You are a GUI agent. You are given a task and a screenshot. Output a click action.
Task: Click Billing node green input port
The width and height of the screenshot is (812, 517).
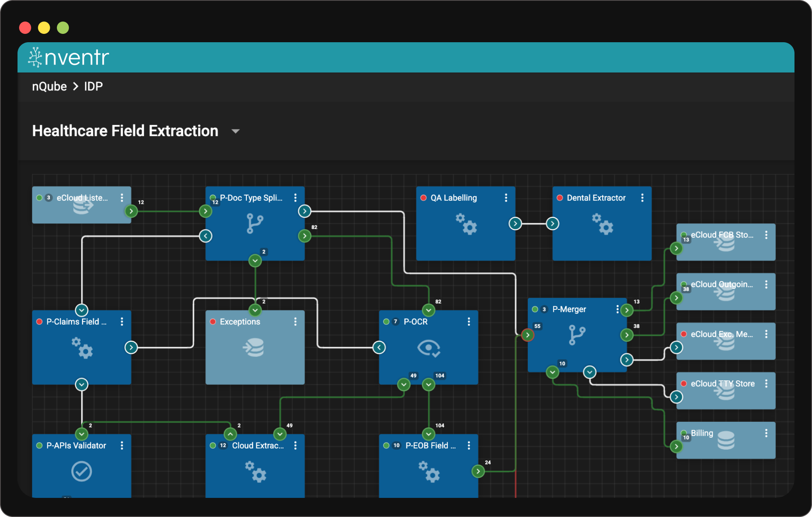click(676, 446)
